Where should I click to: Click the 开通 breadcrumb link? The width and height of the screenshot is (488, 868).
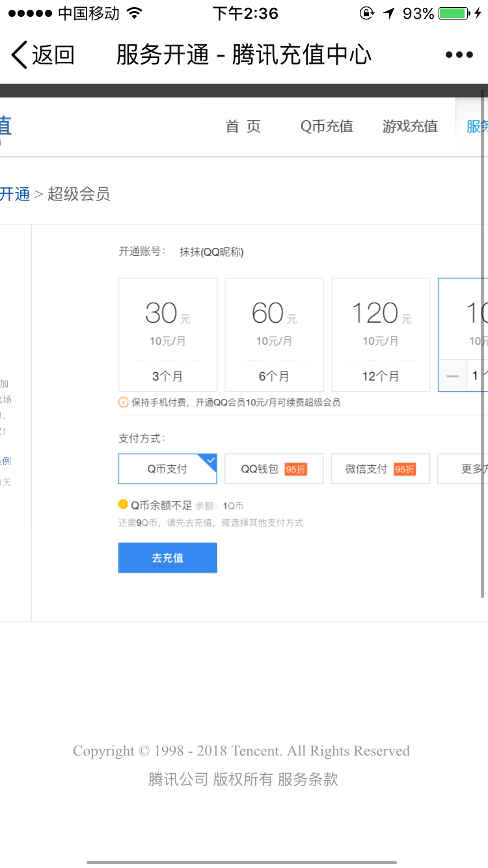[15, 194]
